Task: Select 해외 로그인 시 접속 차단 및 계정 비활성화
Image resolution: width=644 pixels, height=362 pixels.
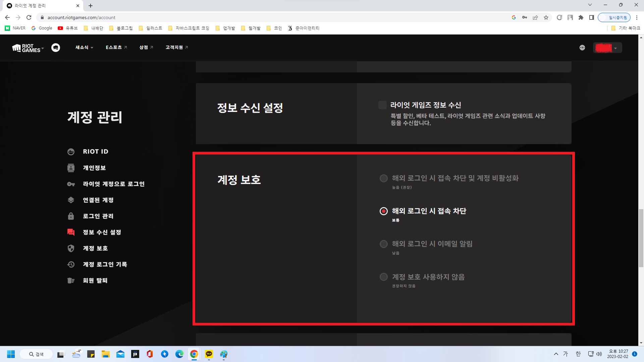Action: tap(383, 178)
